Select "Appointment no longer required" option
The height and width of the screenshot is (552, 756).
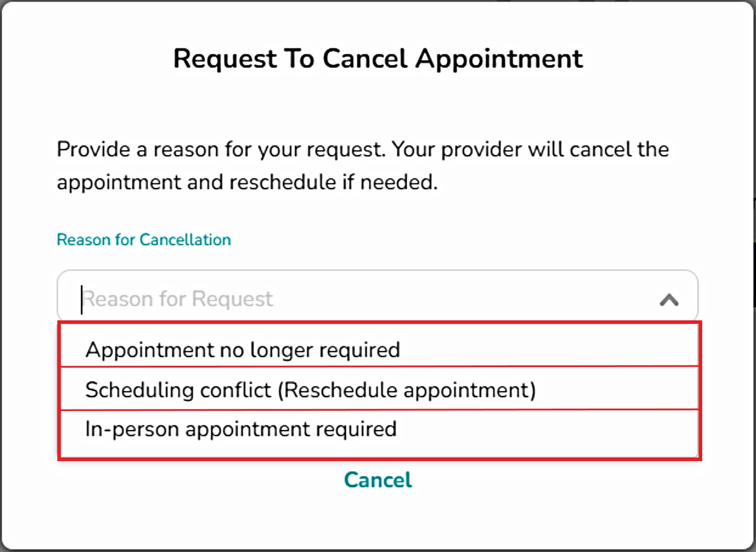[x=243, y=349]
